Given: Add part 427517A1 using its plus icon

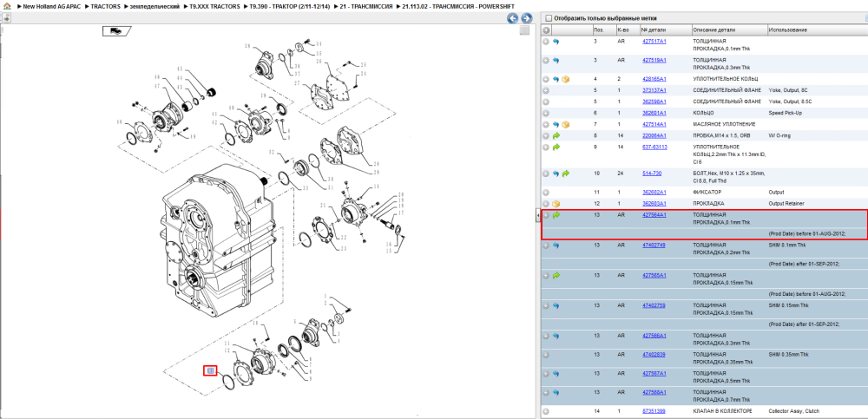Looking at the screenshot, I should (x=546, y=42).
